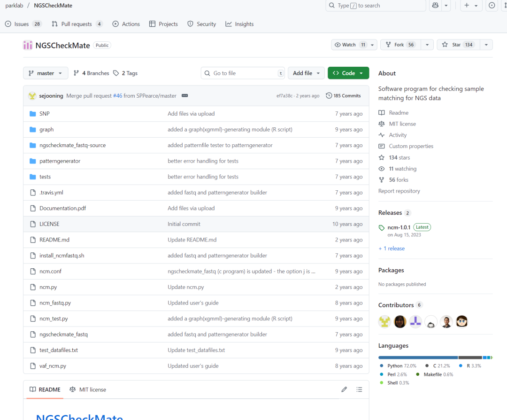Open Documentation.pdf

(x=63, y=209)
